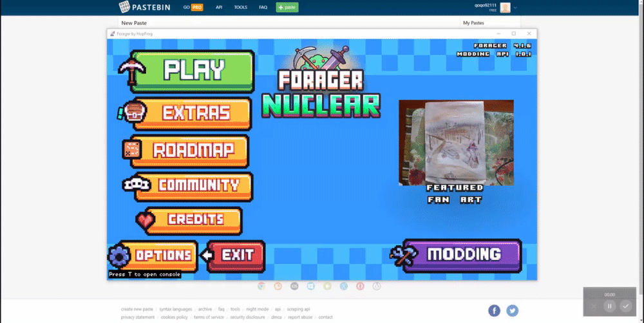The width and height of the screenshot is (644, 323).
Task: Open the 'report abuse' footer link
Action: coord(300,317)
